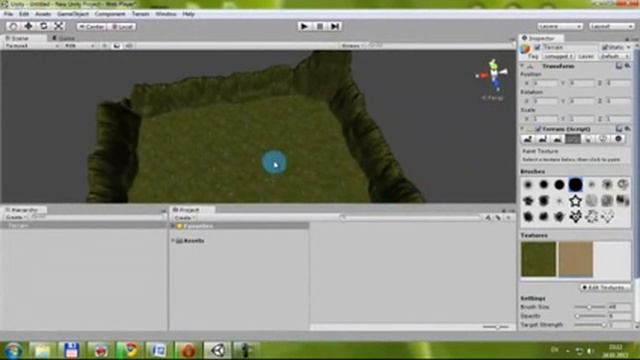Adjust the Brush Size slider
Screen dimensions: 640x360
pyautogui.click(x=590, y=307)
